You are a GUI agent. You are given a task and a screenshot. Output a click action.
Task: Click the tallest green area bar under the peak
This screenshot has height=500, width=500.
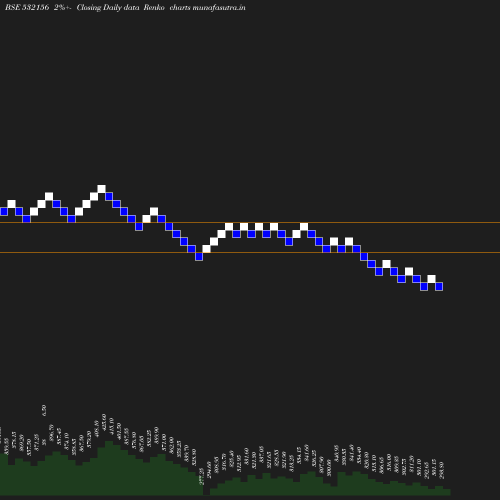[109, 468]
